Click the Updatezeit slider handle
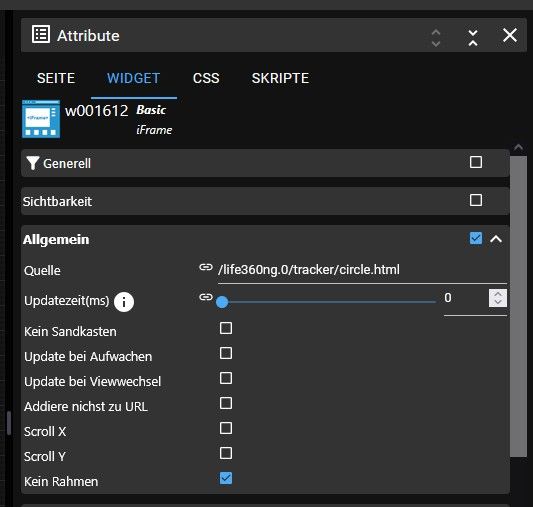Screen dimensions: 533x507 point(222,302)
